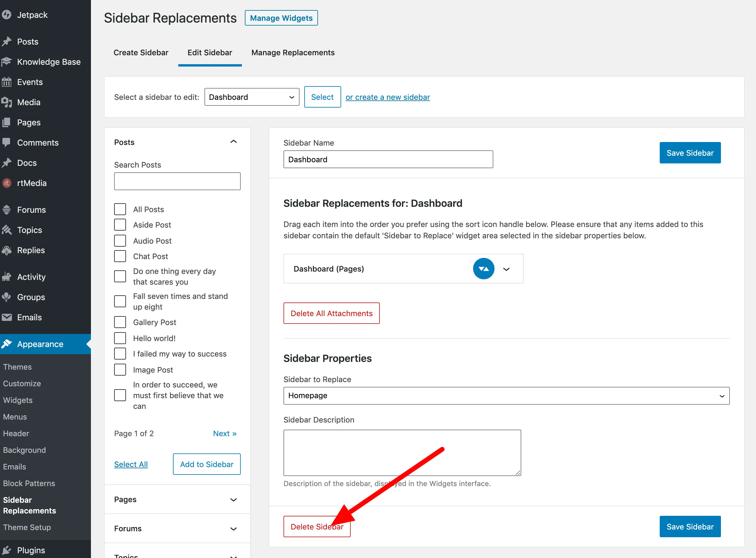Click the Events calendar icon
This screenshot has width=756, height=558.
[7, 82]
